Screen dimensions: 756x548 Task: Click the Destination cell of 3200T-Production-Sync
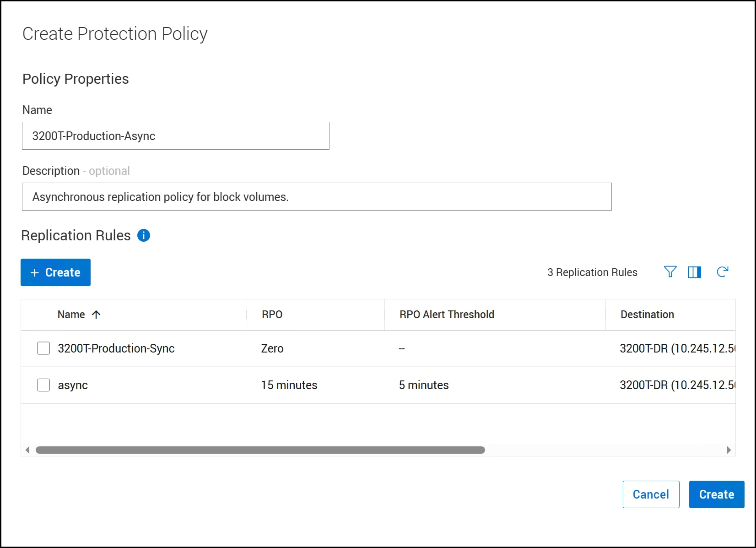coord(677,348)
